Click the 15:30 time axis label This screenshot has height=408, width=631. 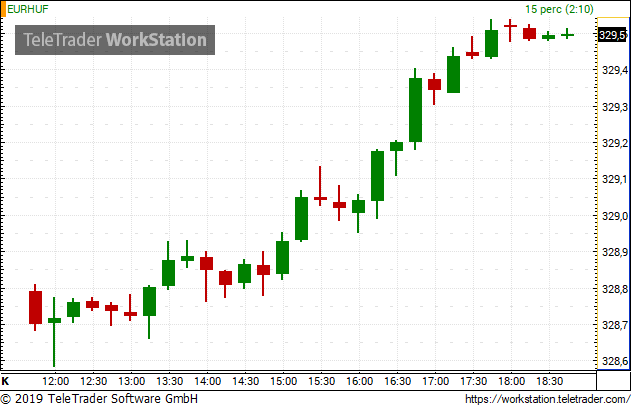(x=322, y=381)
